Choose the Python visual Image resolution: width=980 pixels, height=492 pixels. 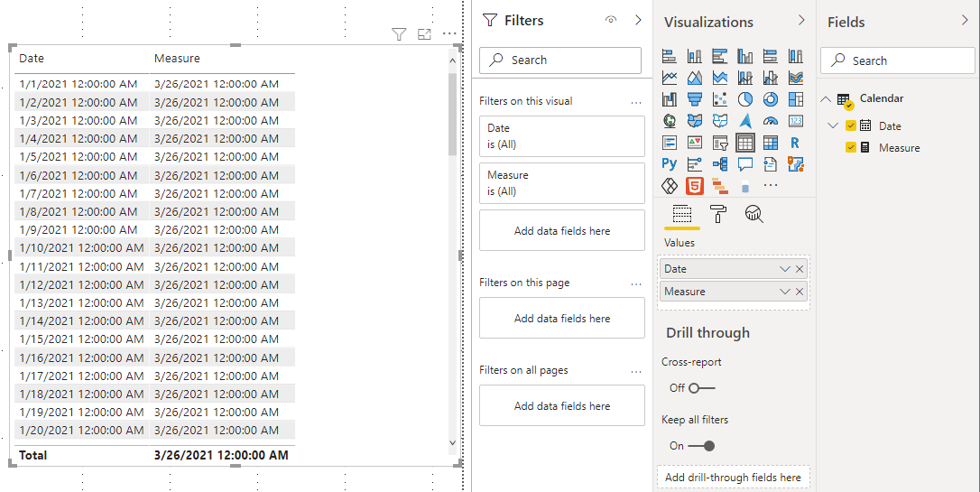[x=670, y=163]
